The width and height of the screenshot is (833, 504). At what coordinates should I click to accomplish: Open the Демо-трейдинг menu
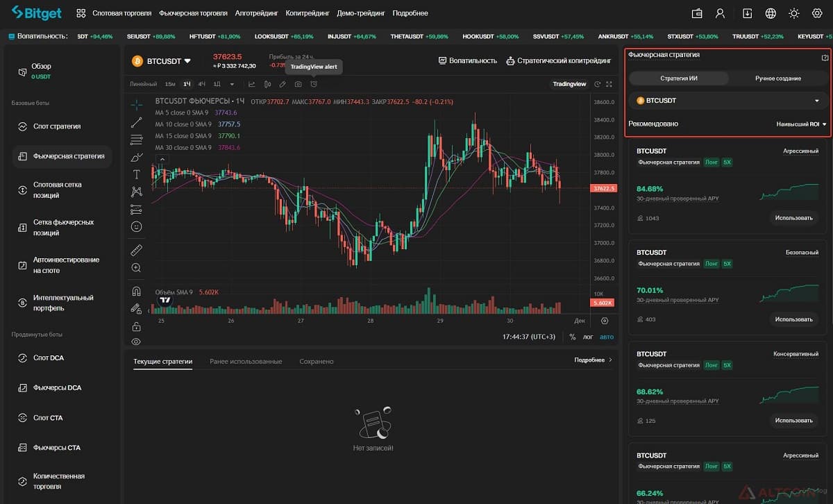(x=361, y=13)
